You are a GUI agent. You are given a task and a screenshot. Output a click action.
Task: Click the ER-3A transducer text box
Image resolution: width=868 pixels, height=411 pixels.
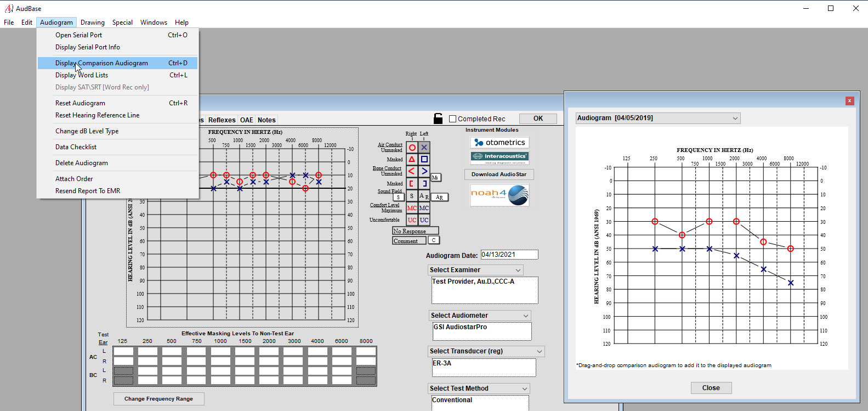click(484, 368)
